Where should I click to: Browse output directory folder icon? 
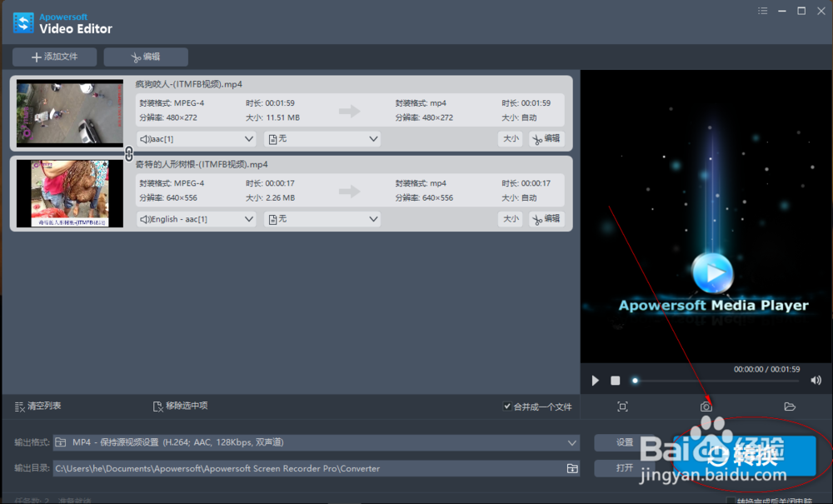[572, 468]
